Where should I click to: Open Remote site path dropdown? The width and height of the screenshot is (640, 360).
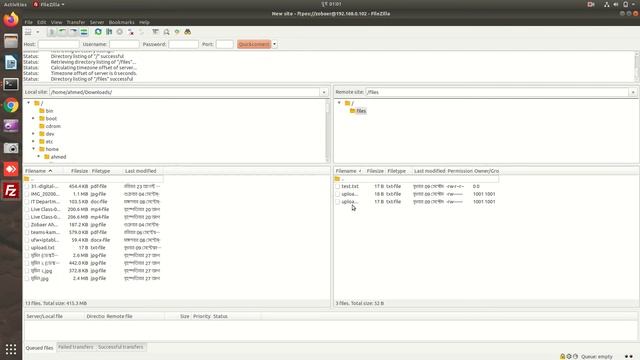[x=633, y=92]
